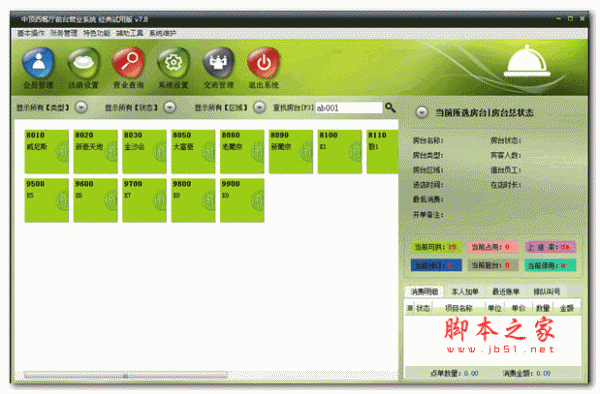Expand the 显示所有【区域】 dropdown arrow
This screenshot has width=600, height=394.
pyautogui.click(x=259, y=107)
